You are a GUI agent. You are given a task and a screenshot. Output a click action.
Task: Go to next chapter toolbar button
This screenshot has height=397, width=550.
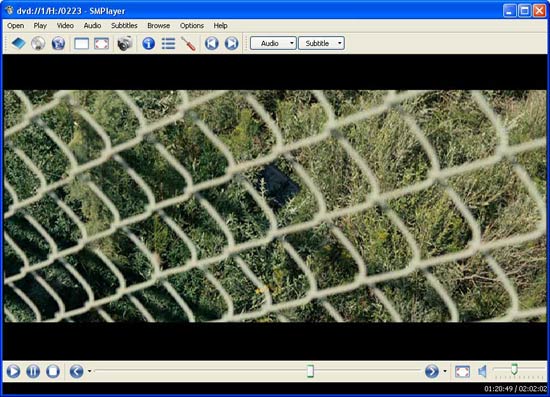[x=232, y=43]
